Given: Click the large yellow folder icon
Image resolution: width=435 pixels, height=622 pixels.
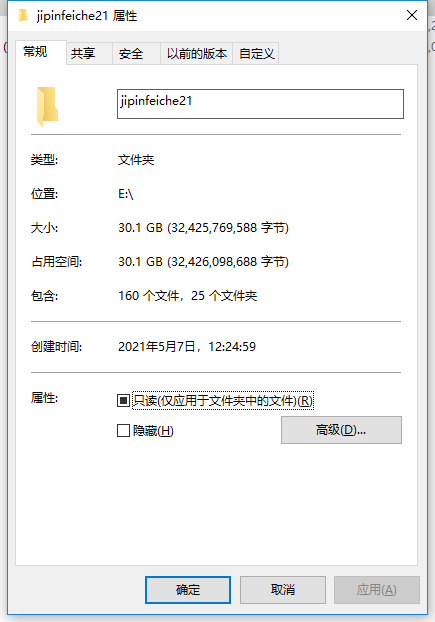Looking at the screenshot, I should tap(47, 106).
